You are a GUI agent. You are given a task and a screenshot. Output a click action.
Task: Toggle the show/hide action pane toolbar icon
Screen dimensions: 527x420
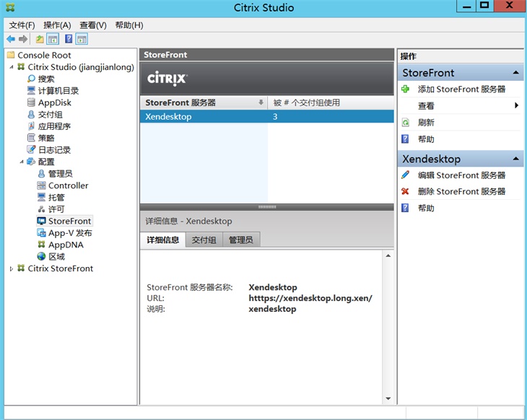pyautogui.click(x=82, y=39)
